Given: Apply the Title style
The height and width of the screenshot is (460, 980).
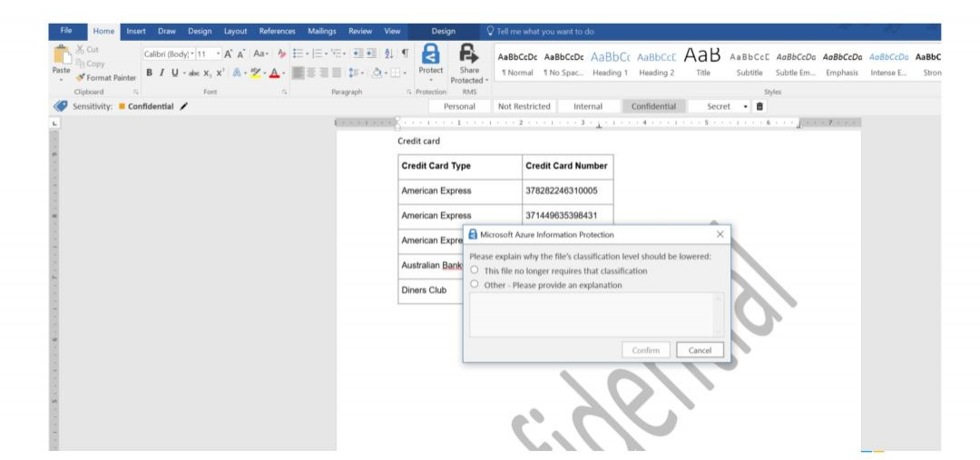Looking at the screenshot, I should click(703, 64).
